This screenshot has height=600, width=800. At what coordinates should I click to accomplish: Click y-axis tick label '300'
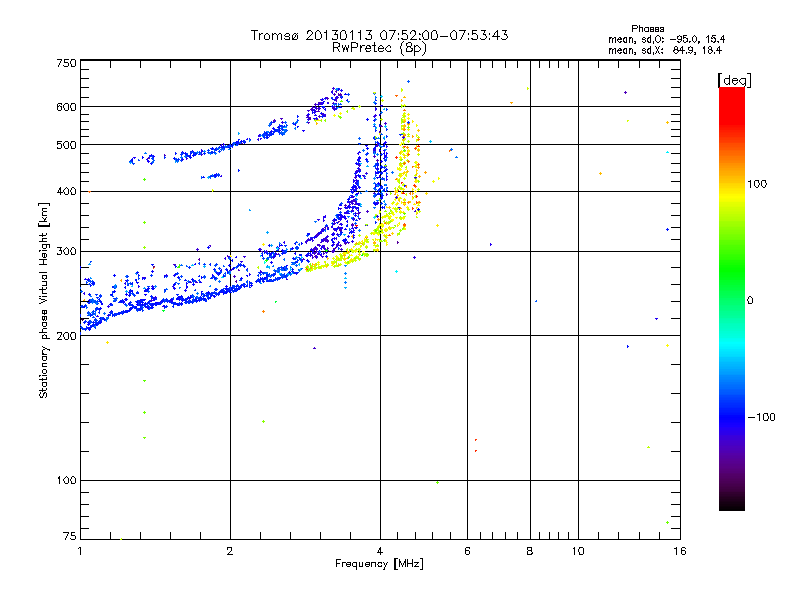pos(67,252)
